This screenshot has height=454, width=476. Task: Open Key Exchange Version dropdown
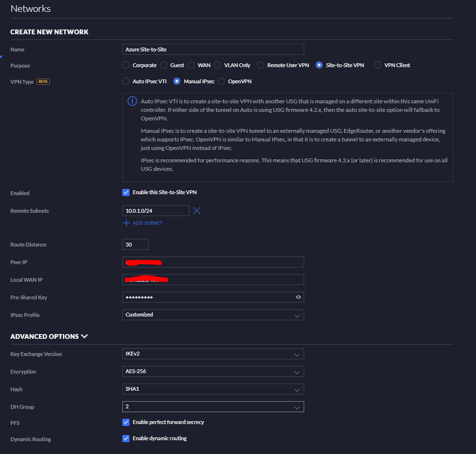tap(213, 354)
